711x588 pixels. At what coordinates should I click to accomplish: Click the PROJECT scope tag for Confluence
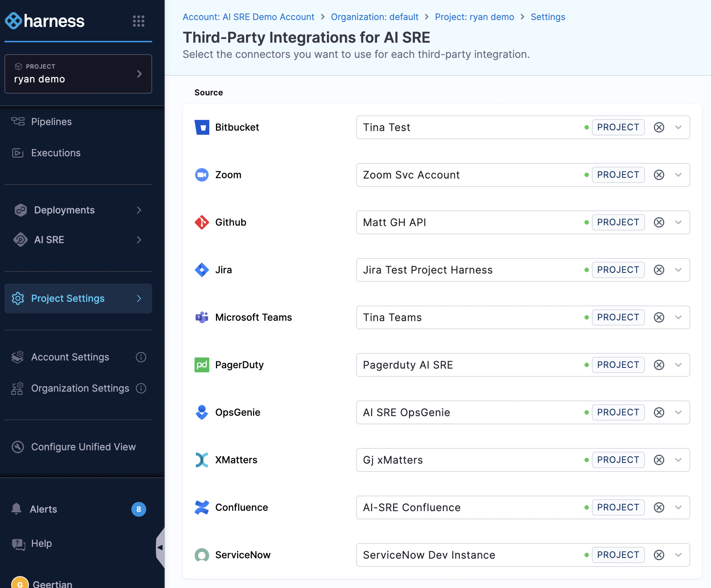click(x=618, y=507)
